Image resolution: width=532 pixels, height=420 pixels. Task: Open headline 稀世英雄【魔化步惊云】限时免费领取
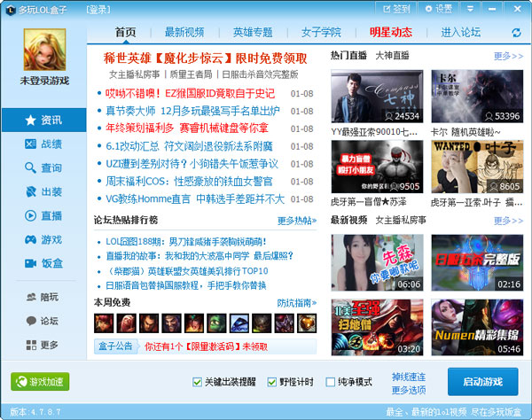click(x=206, y=58)
